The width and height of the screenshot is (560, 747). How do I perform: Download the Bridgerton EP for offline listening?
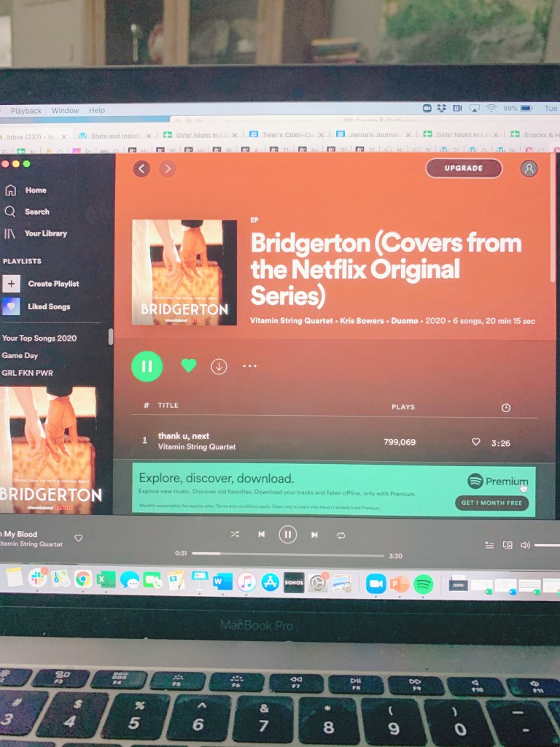tap(219, 367)
